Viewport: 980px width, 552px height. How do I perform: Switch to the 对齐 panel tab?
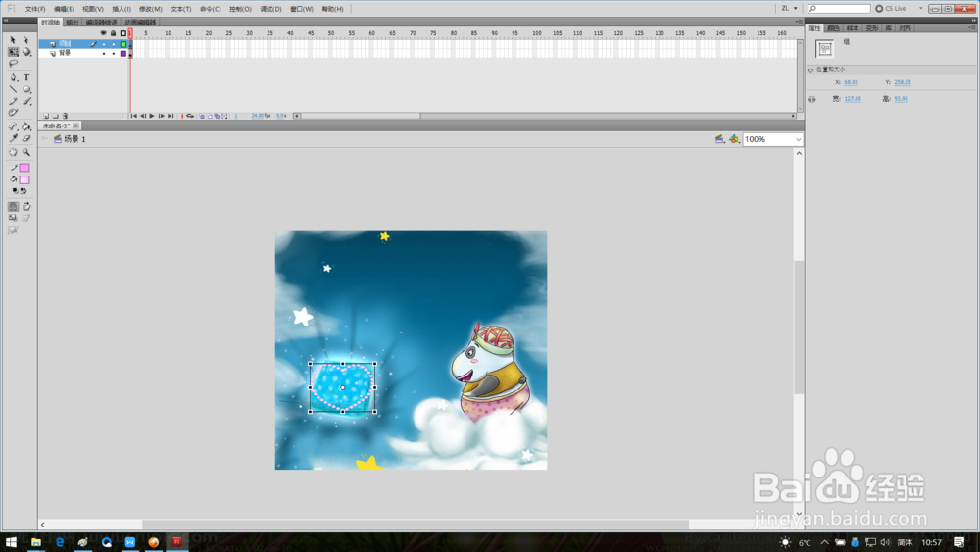pyautogui.click(x=905, y=28)
